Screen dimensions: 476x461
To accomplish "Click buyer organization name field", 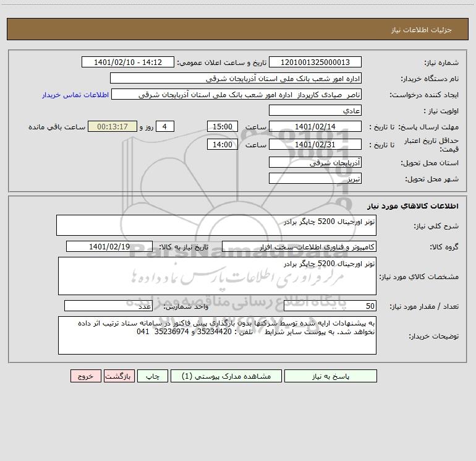I will click(236, 78).
